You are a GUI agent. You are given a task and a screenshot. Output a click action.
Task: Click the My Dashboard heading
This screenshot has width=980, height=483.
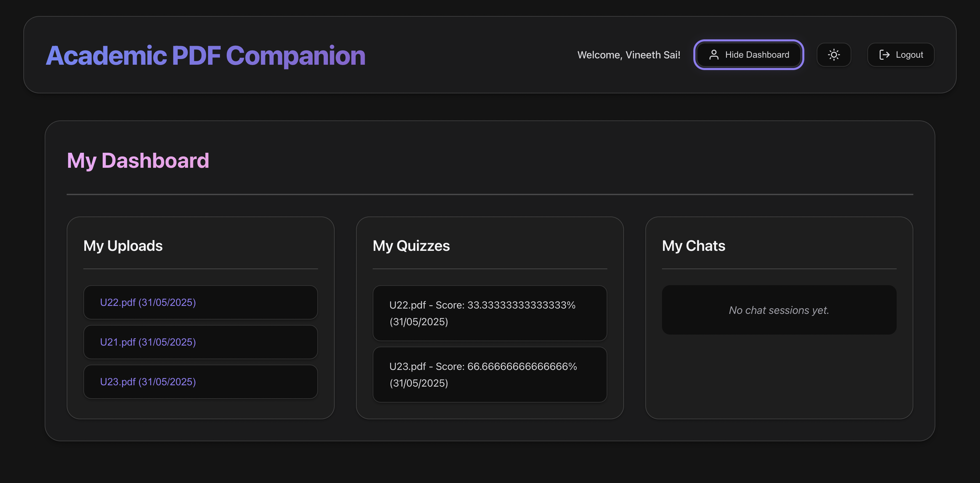click(138, 160)
